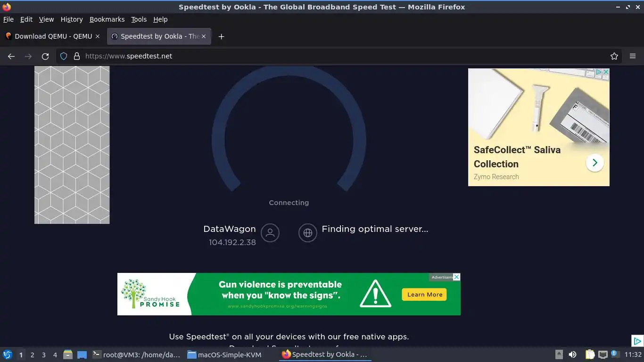
Task: Click the Sandy Hook Promise logo
Action: 151,294
